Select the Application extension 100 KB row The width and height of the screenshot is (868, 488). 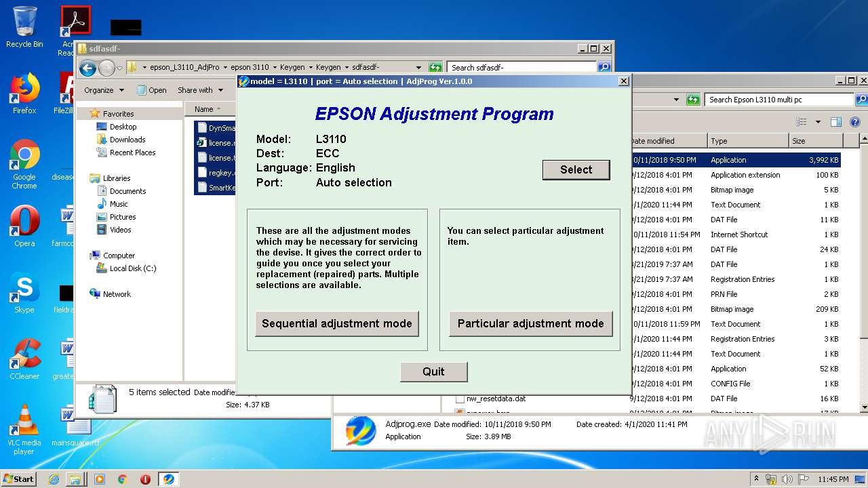735,175
